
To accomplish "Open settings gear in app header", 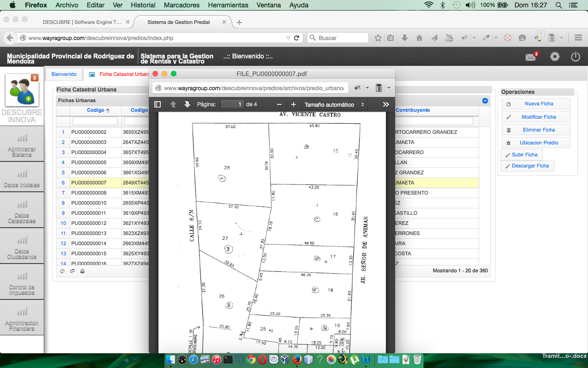I will [555, 57].
